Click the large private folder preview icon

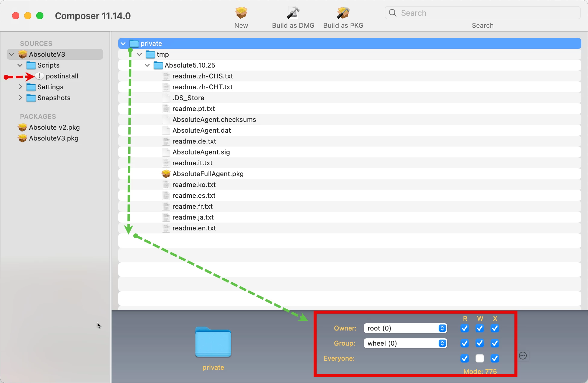[213, 342]
